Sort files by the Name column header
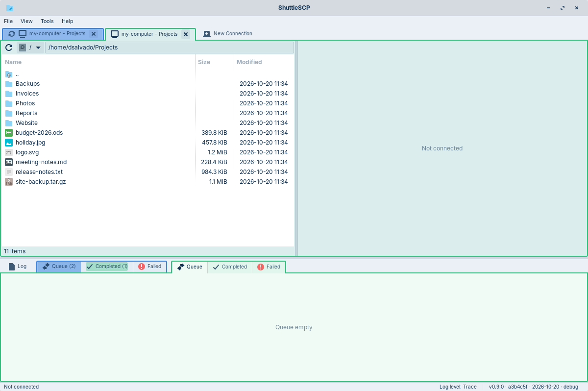 pos(13,62)
